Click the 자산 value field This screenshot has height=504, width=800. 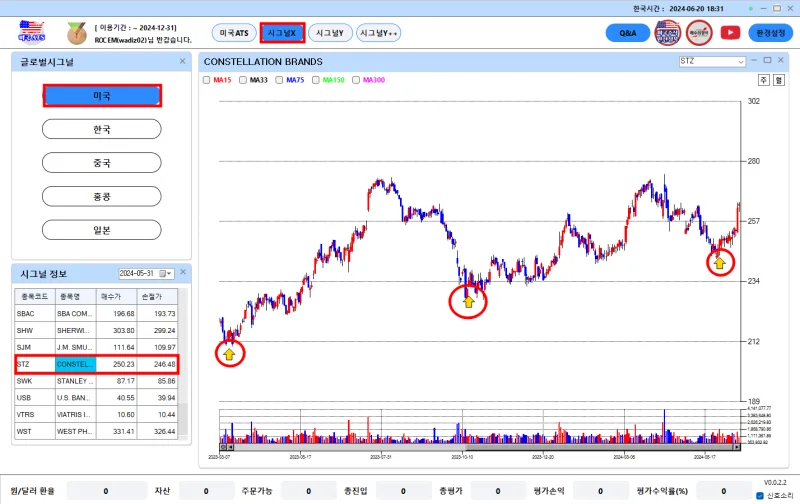[x=206, y=491]
